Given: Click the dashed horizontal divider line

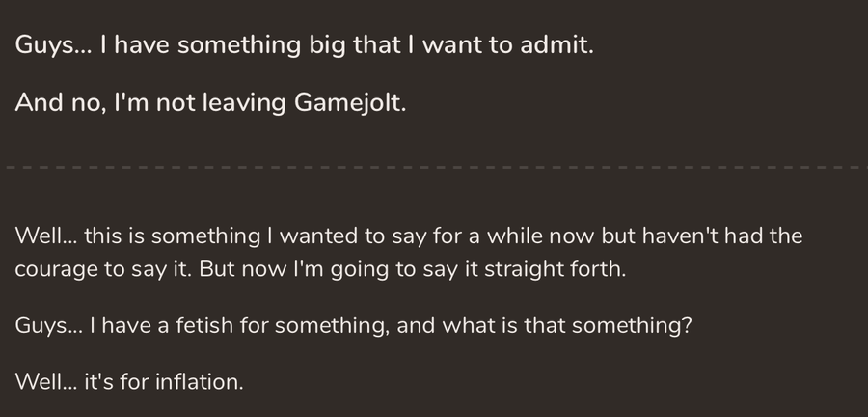Looking at the screenshot, I should tap(434, 167).
